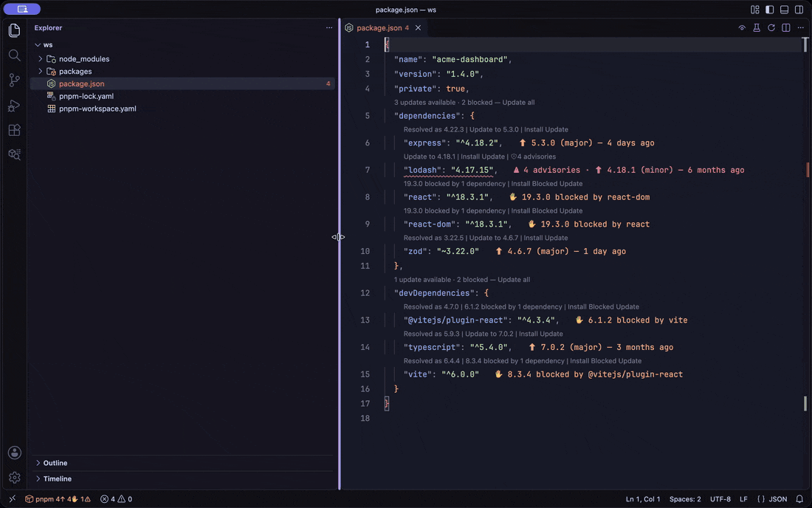This screenshot has height=508, width=812.
Task: Open the notifications bell in the status bar
Action: coord(799,499)
